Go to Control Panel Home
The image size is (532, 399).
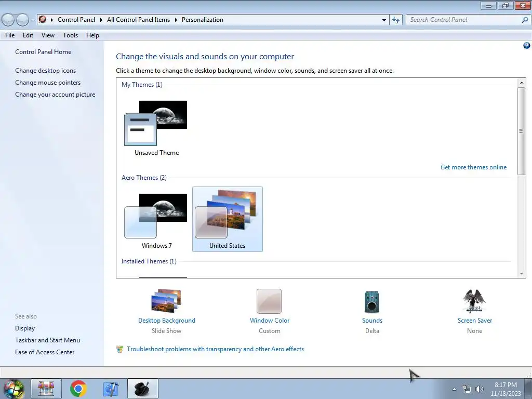point(43,52)
